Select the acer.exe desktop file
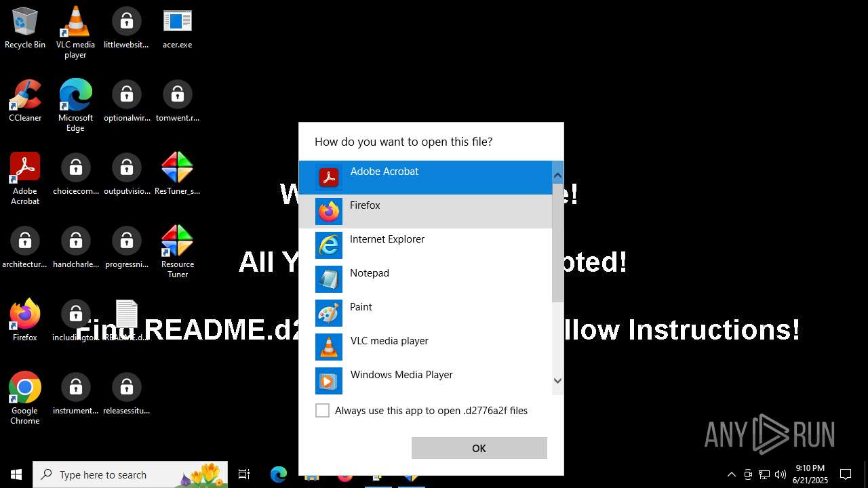 click(x=177, y=28)
